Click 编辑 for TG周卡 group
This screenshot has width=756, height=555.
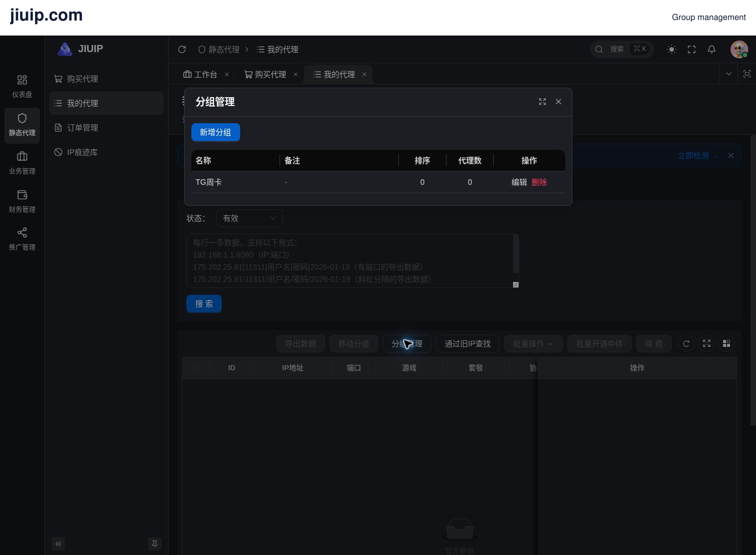pyautogui.click(x=519, y=182)
